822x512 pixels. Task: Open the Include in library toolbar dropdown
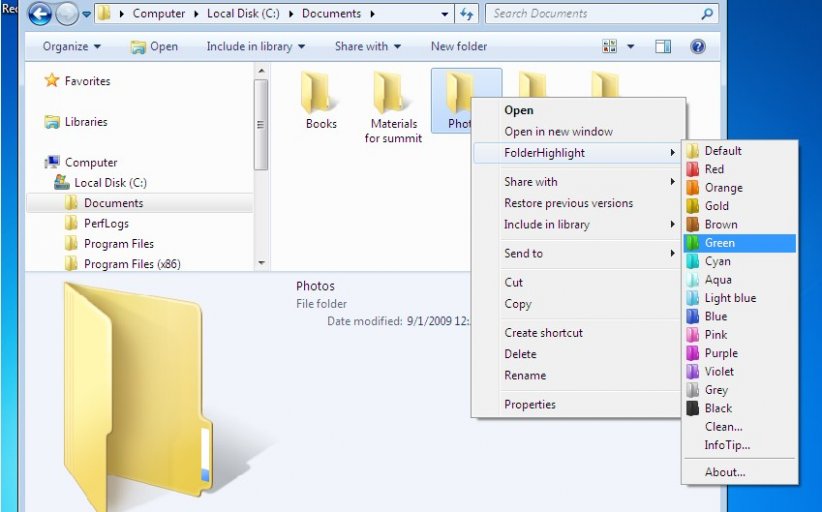click(255, 47)
